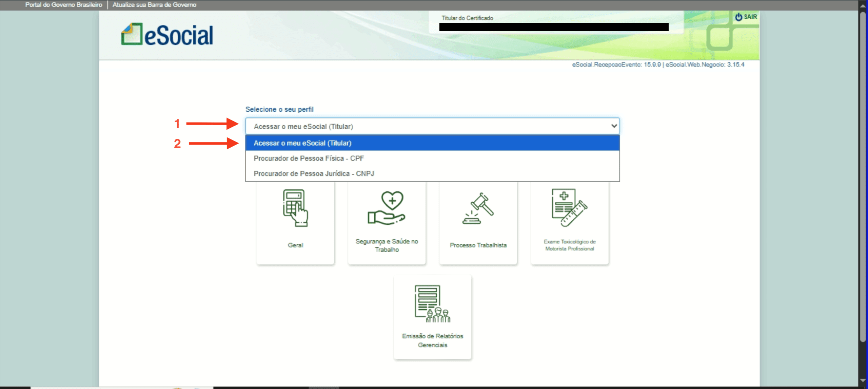
Task: Click Atualize sua Barra de Governo link
Action: (154, 5)
